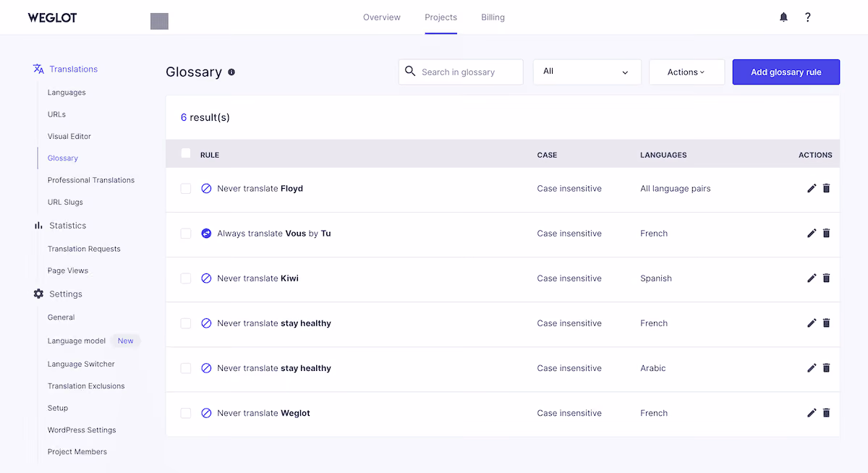The image size is (868, 473).
Task: Edit the Never translate Kiwi rule
Action: click(812, 278)
